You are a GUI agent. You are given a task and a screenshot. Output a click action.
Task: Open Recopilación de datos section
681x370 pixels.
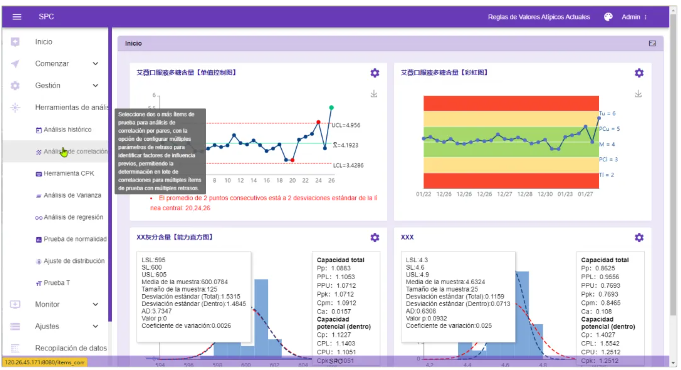pos(71,348)
